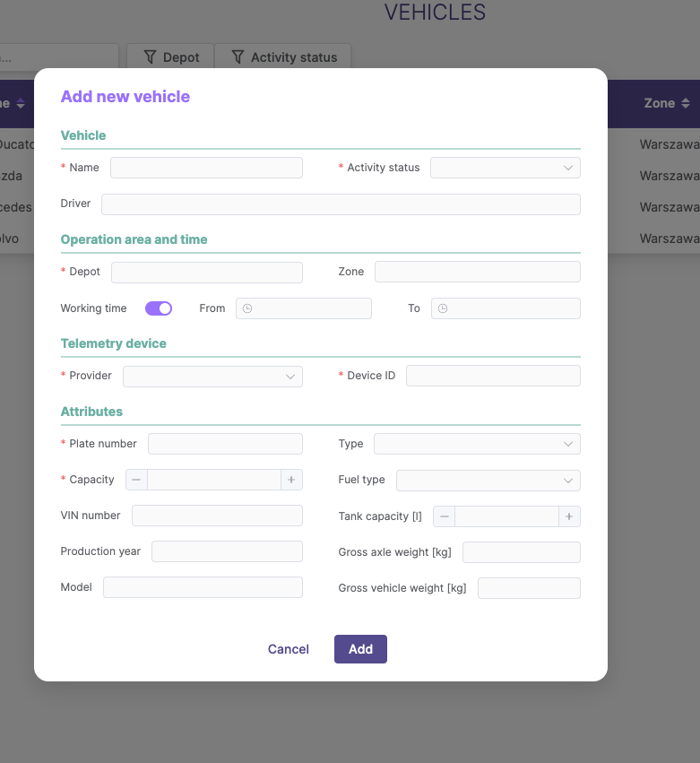Screen dimensions: 700x763
Task: Click the Capacity number input
Action: (214, 480)
